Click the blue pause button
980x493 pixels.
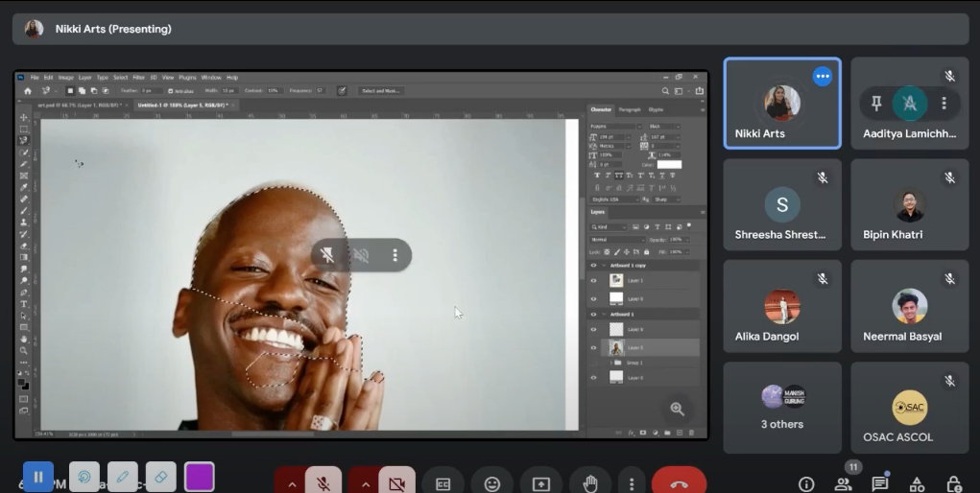coord(38,477)
